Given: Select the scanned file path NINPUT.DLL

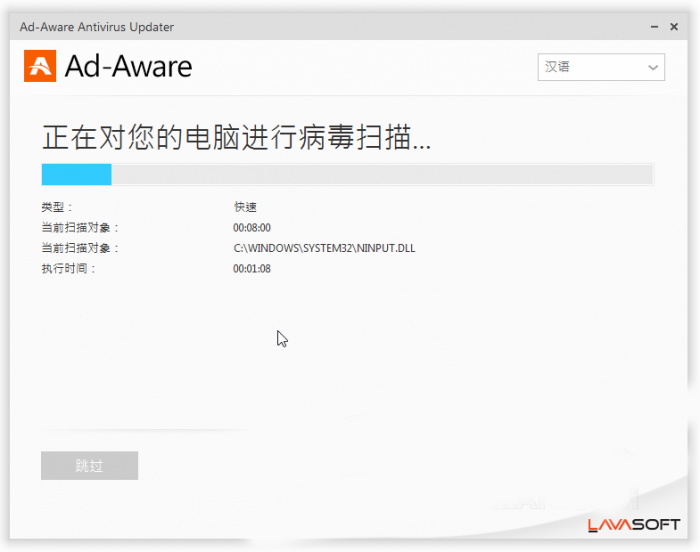Looking at the screenshot, I should [x=324, y=248].
